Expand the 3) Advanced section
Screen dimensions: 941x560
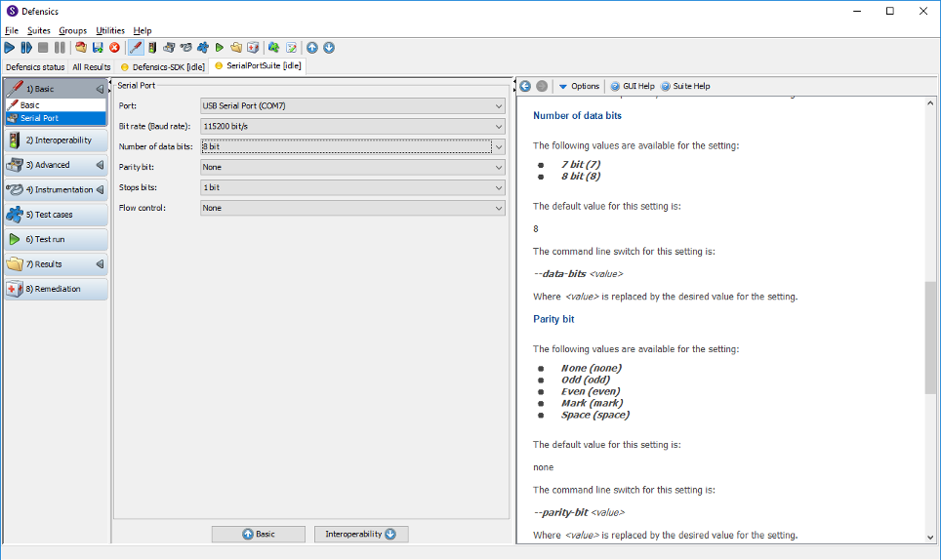100,165
